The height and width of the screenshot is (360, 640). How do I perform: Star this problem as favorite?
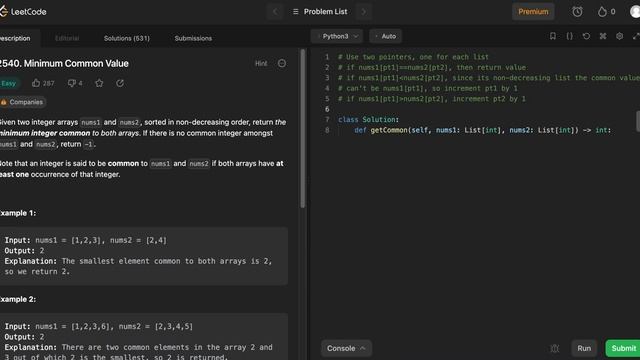pos(99,83)
